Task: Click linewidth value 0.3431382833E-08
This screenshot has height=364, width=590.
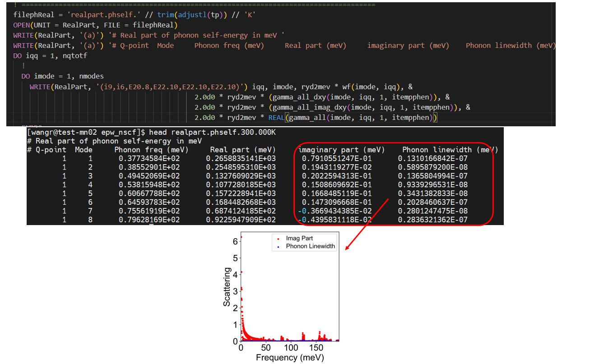Action: (433, 194)
